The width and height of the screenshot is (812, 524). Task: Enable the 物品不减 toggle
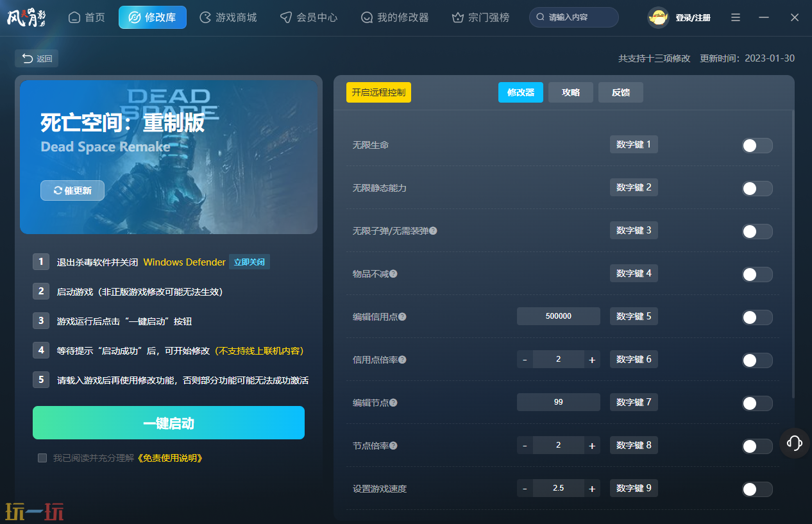pyautogui.click(x=757, y=275)
